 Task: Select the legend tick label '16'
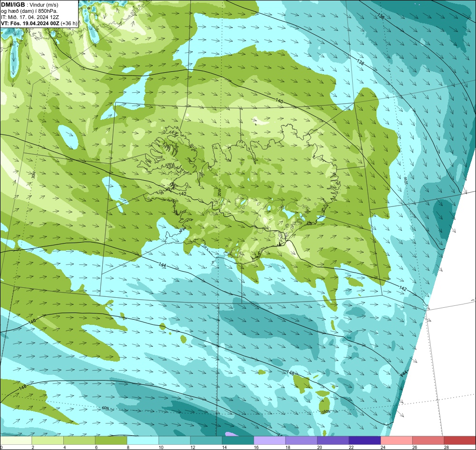click(256, 447)
